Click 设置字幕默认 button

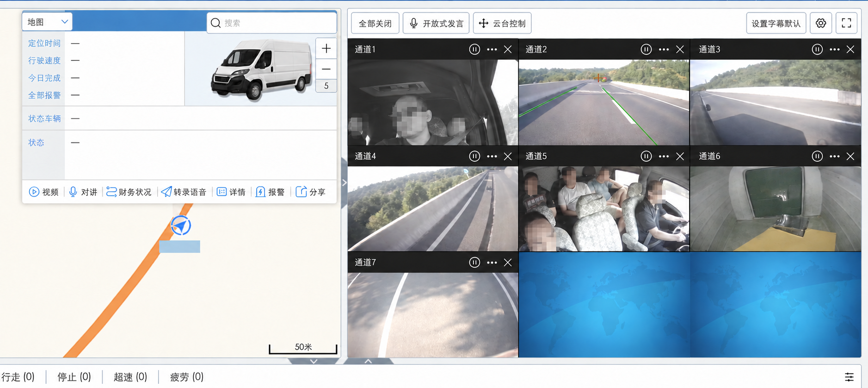(x=776, y=23)
